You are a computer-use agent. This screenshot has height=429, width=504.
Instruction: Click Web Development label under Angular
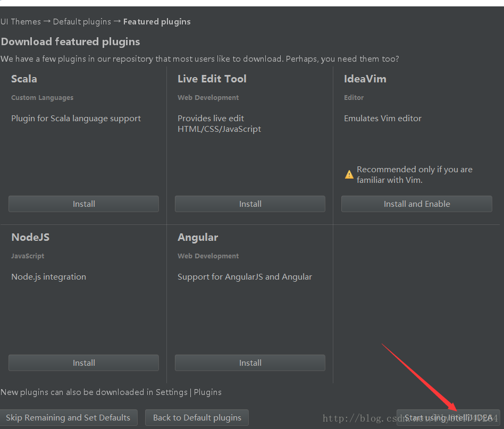[x=208, y=256]
